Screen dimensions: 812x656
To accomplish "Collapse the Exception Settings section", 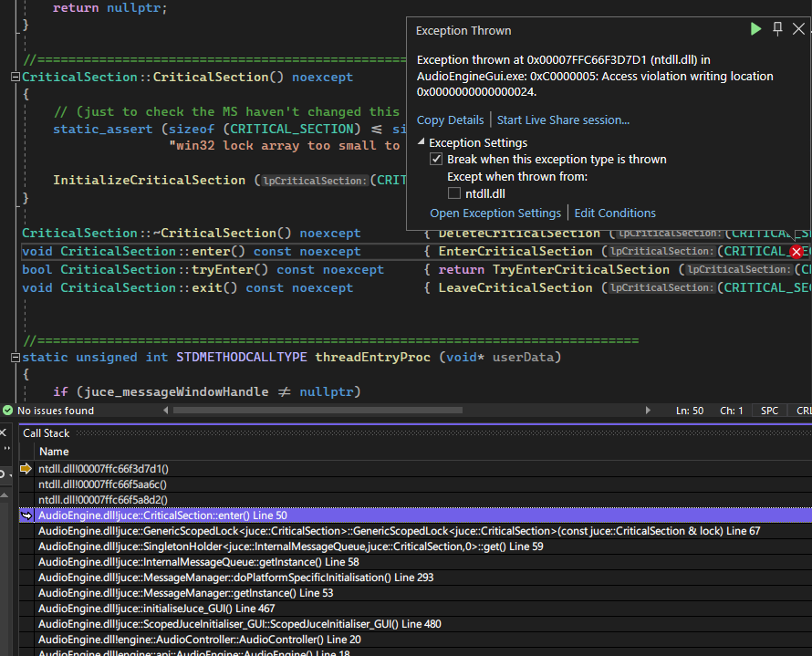I will 422,143.
